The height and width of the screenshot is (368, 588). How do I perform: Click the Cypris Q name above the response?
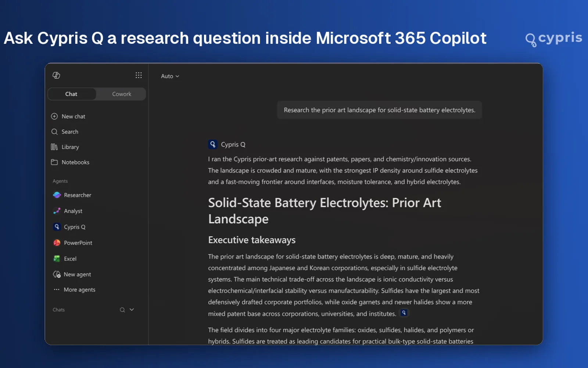[x=233, y=145]
